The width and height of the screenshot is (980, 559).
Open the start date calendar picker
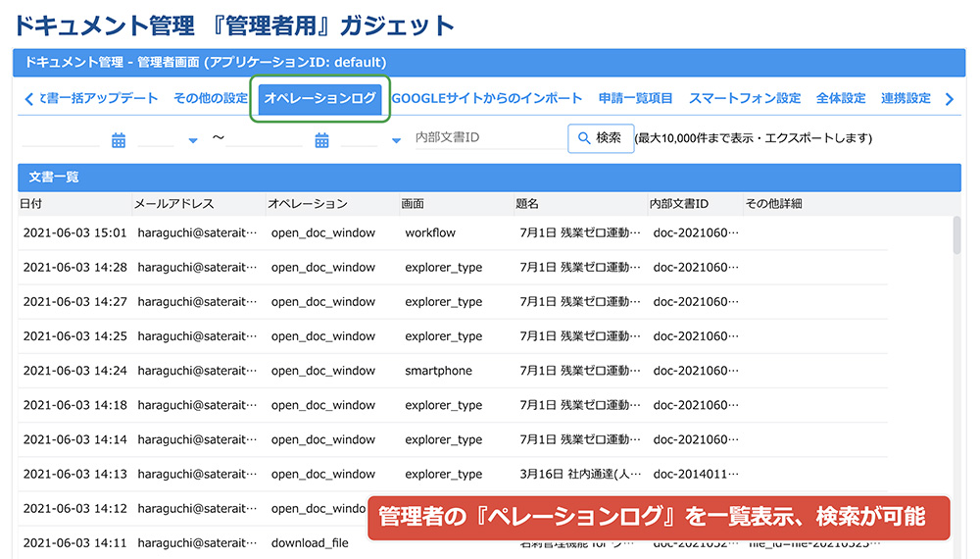pos(119,140)
